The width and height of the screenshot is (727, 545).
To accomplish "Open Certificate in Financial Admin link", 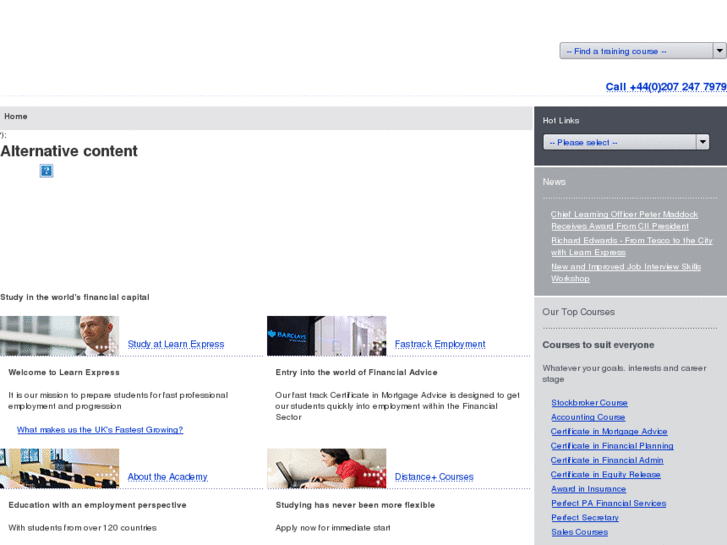I will point(607,460).
